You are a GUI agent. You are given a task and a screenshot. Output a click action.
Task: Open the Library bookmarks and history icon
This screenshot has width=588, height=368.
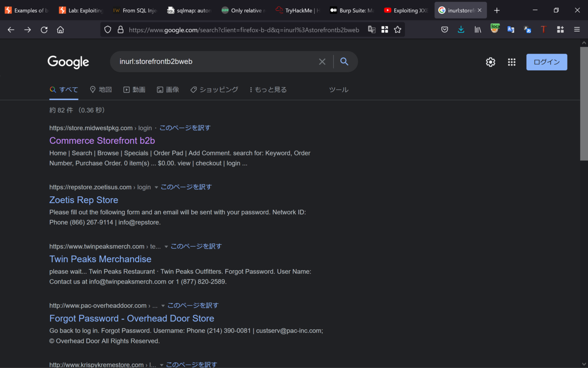[478, 30]
